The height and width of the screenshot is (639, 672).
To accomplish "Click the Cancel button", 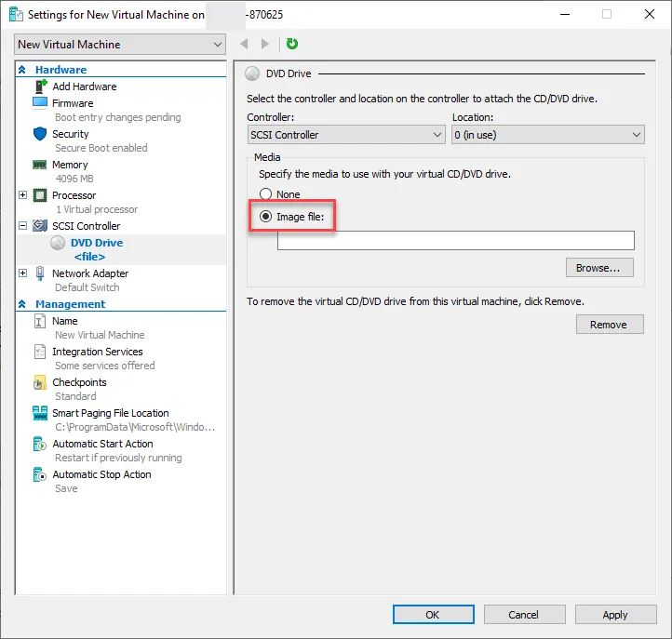I will (x=524, y=615).
